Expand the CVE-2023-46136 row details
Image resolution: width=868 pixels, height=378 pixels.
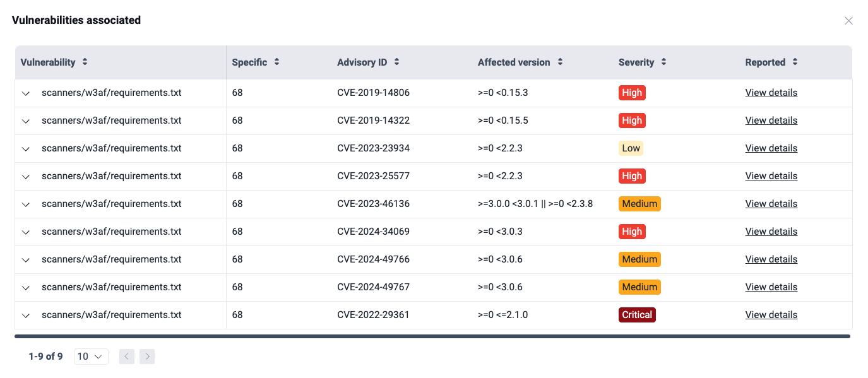point(25,204)
